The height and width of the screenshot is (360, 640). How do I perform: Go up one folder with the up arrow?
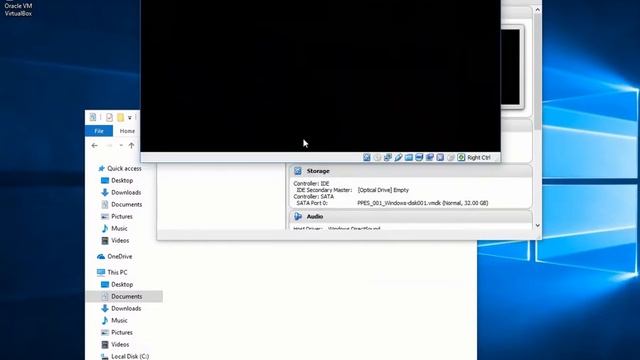(x=131, y=145)
